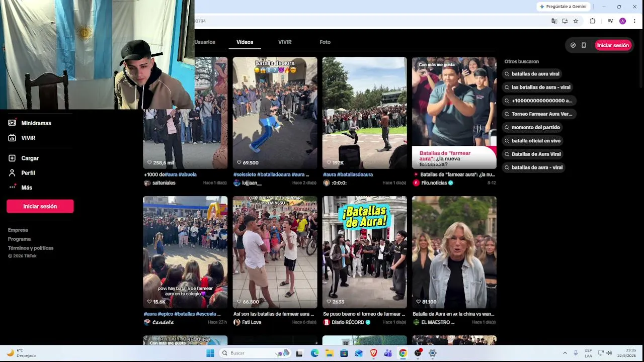The image size is (644, 362).
Task: Open the video with 66.500 likes
Action: pyautogui.click(x=275, y=252)
